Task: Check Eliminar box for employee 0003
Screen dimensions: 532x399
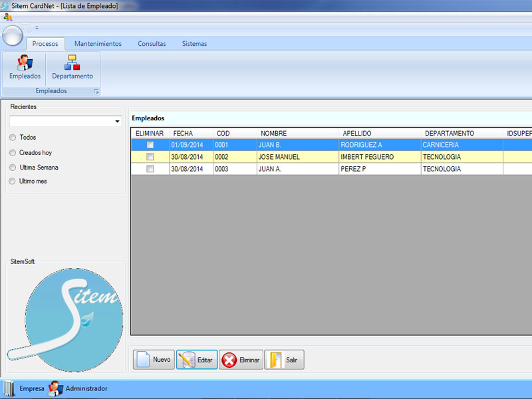Action: coord(150,169)
